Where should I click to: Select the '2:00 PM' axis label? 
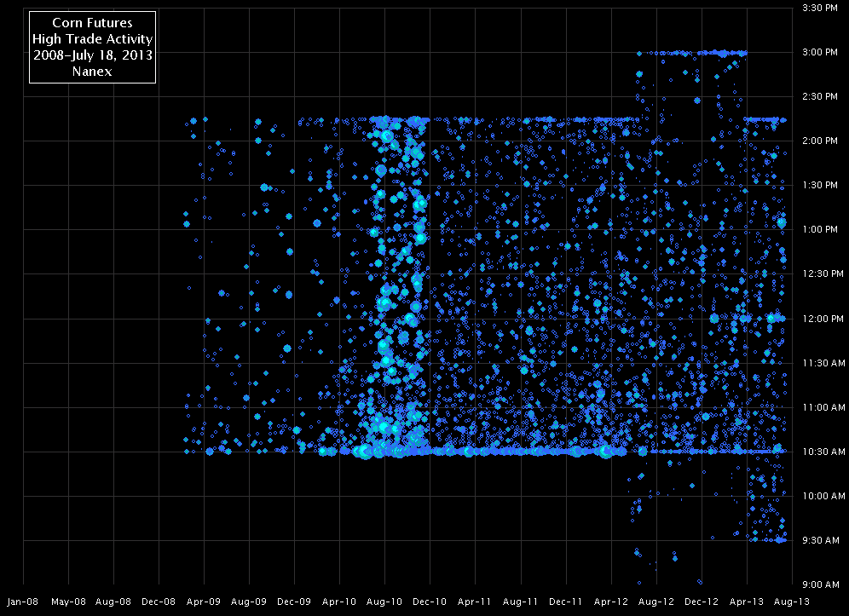820,141
